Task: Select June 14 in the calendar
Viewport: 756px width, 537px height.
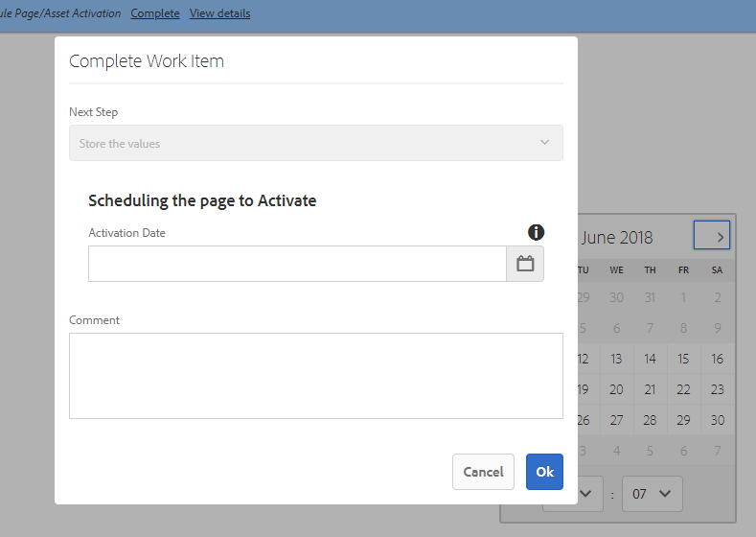Action: tap(650, 359)
